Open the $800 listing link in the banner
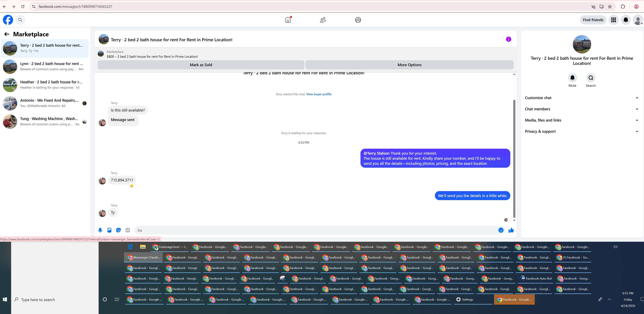The image size is (644, 314). coord(152,57)
